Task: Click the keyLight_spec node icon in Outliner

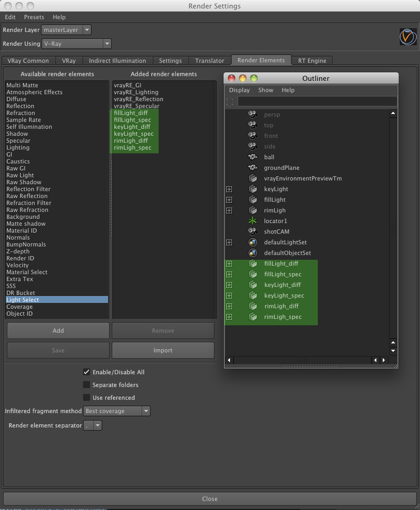Action: click(x=253, y=295)
